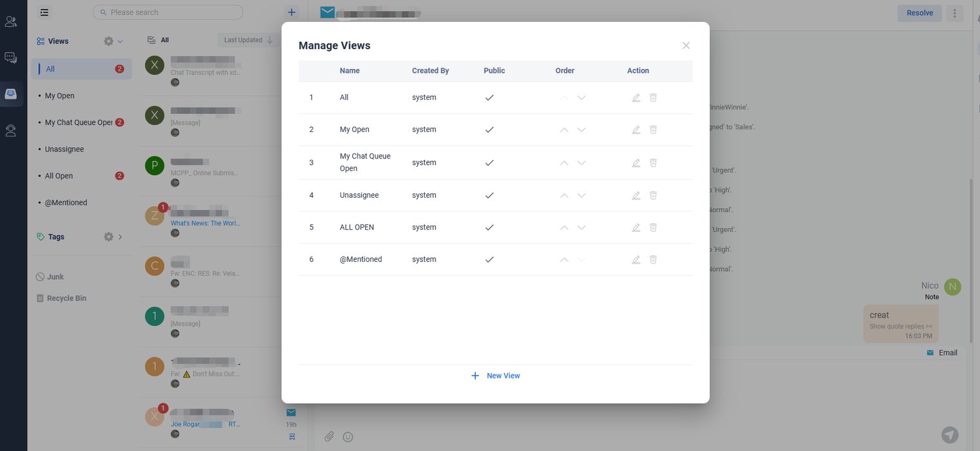Image resolution: width=980 pixels, height=451 pixels.
Task: Click the edit pencil icon for My Open view
Action: (636, 130)
